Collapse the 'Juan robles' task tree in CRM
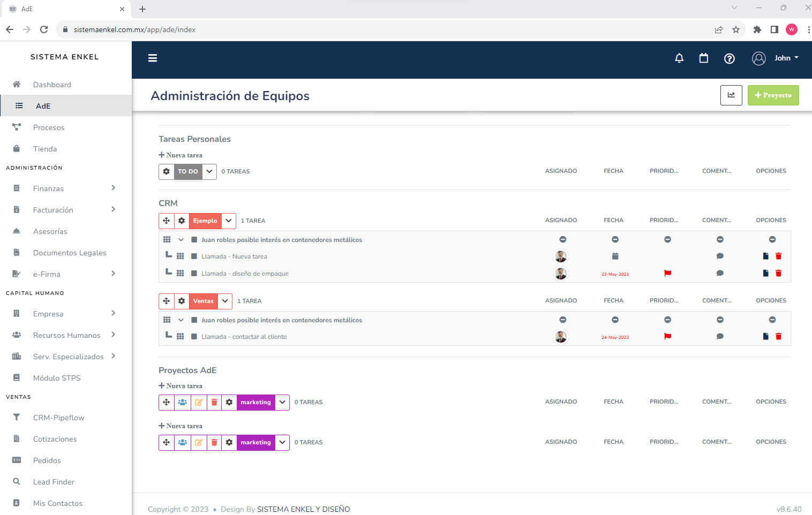 (x=181, y=239)
